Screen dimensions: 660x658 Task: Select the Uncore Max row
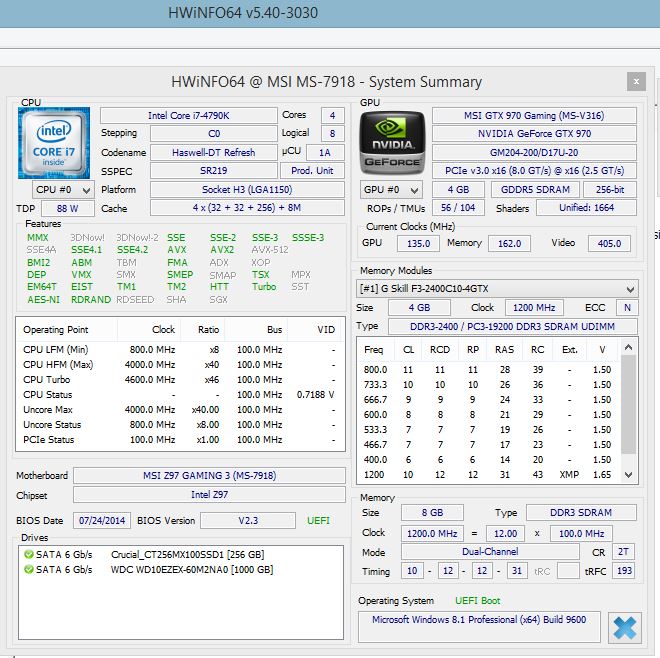[180, 410]
